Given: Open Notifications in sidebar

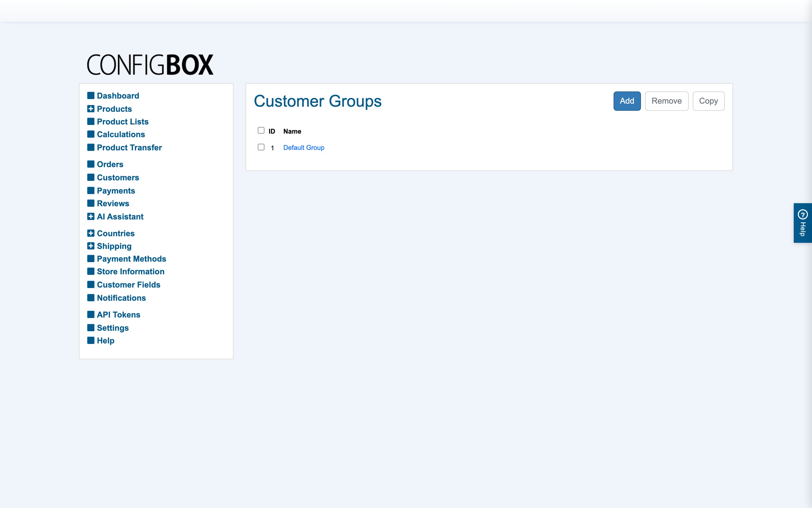Looking at the screenshot, I should 121,298.
